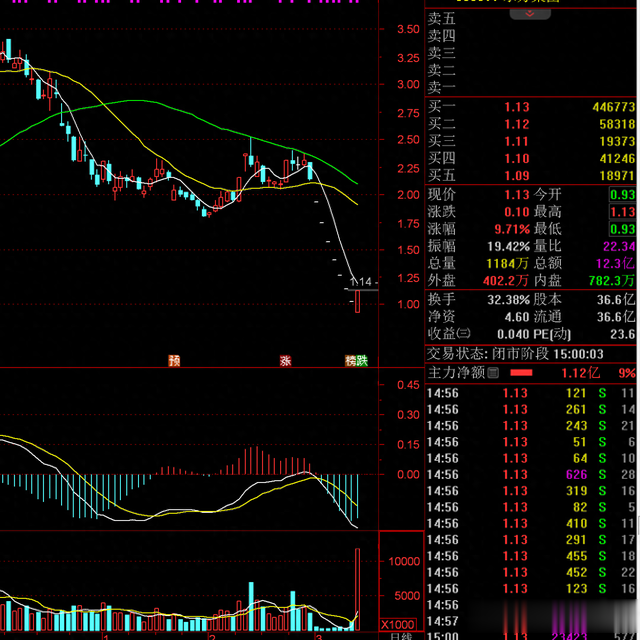Click the 涨幅 value 9.71%

(x=512, y=229)
